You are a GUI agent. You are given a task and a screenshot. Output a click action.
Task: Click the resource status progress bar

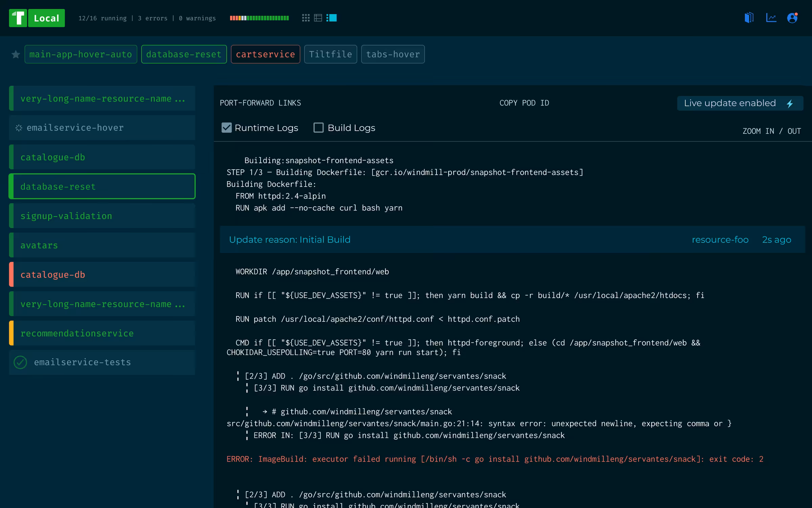point(259,18)
